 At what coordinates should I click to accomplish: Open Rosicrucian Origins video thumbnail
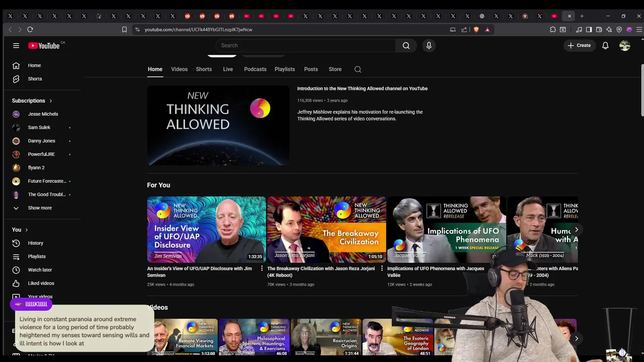pos(326,337)
